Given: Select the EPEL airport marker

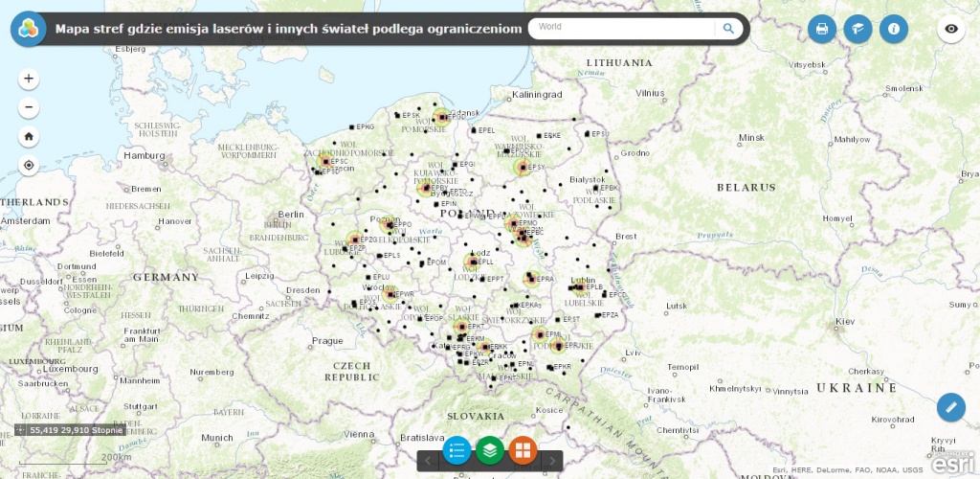Looking at the screenshot, I should point(474,130).
